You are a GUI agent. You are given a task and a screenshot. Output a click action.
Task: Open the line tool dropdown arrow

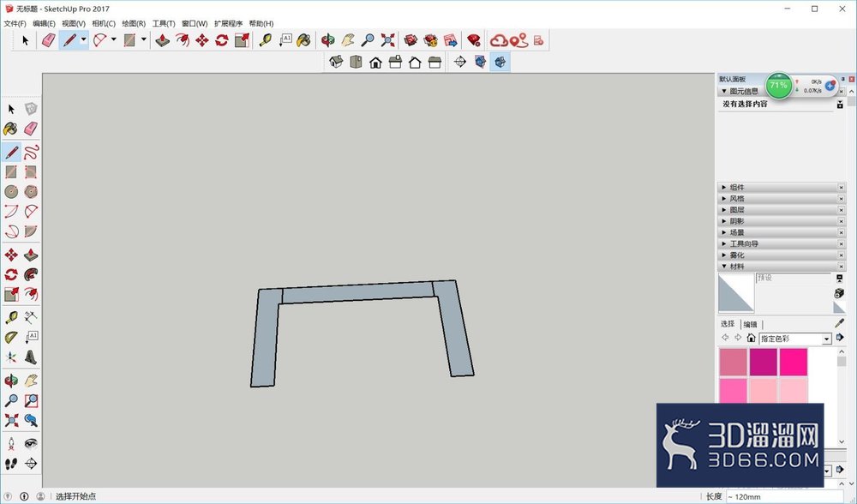pyautogui.click(x=84, y=39)
